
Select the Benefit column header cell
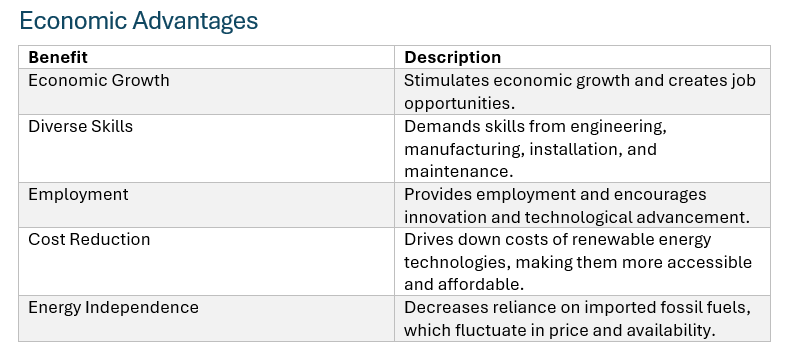(206, 57)
